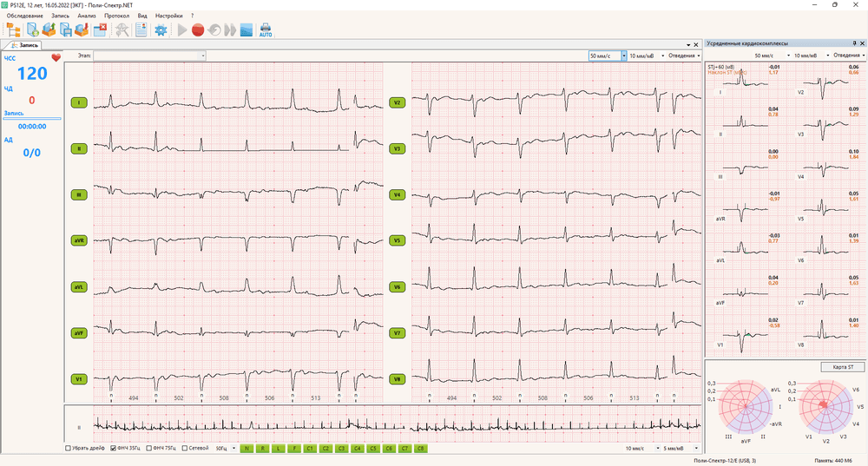Toggle electrode F indicator button

coord(294,449)
